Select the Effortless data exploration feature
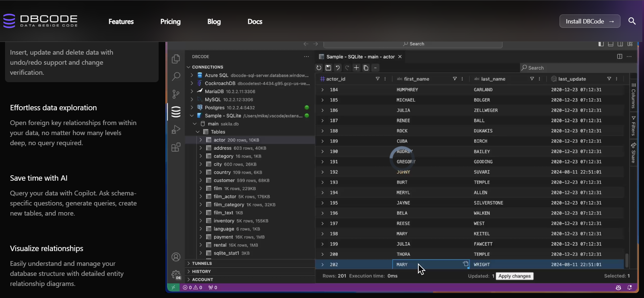 [x=53, y=108]
